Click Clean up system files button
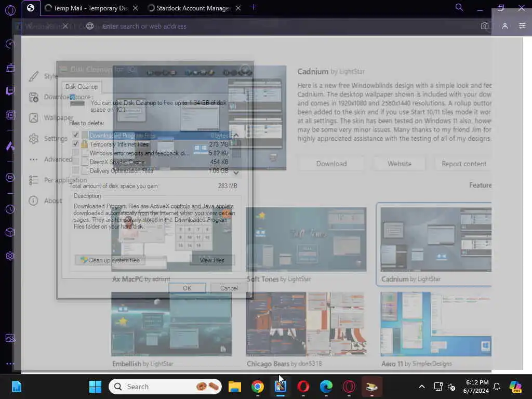The height and width of the screenshot is (399, 532). [110, 260]
